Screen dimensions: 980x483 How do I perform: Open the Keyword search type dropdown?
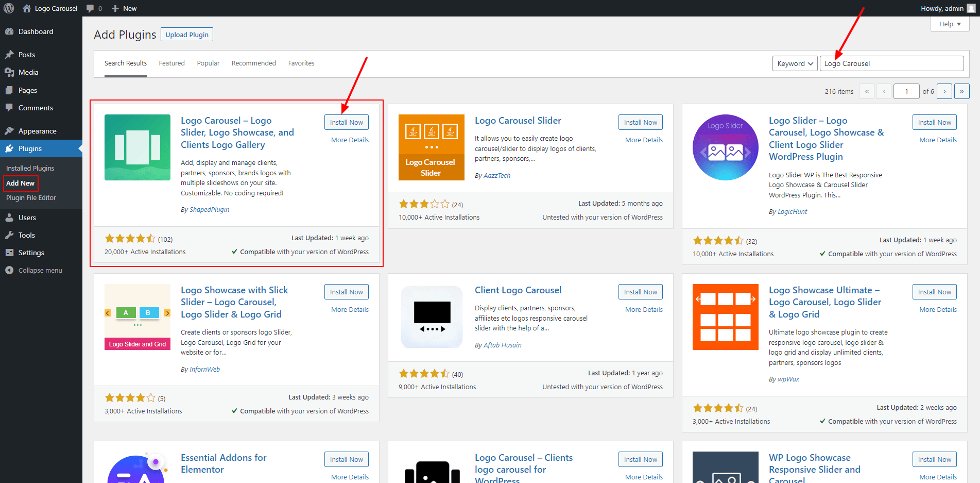pos(795,63)
